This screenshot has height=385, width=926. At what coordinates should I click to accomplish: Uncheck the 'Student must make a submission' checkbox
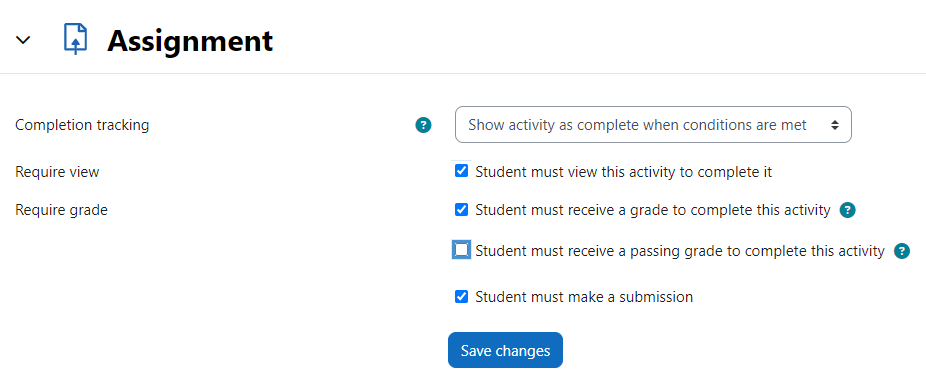coord(462,296)
